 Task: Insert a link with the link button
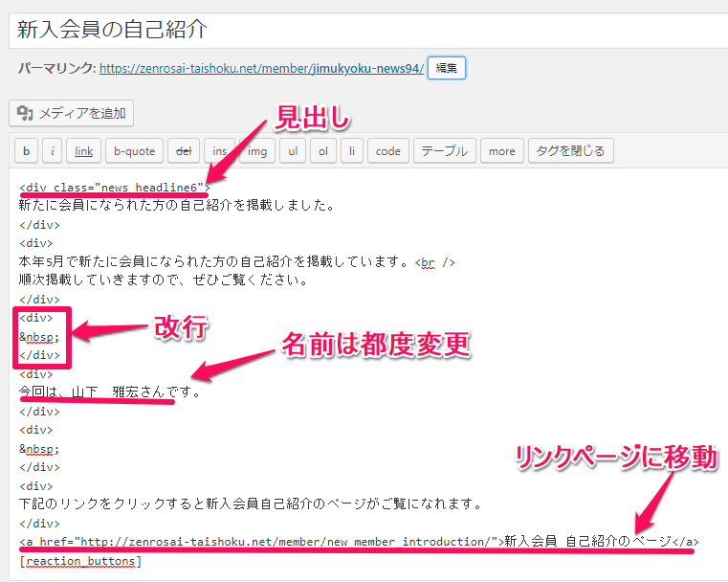tap(84, 151)
